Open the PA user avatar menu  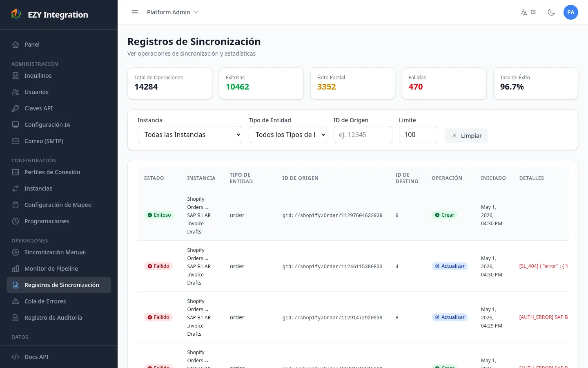571,12
